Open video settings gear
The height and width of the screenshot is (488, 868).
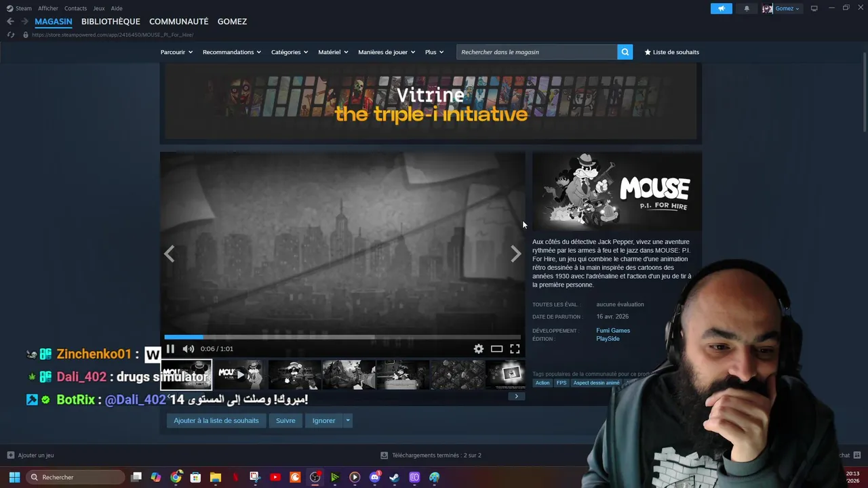point(479,349)
